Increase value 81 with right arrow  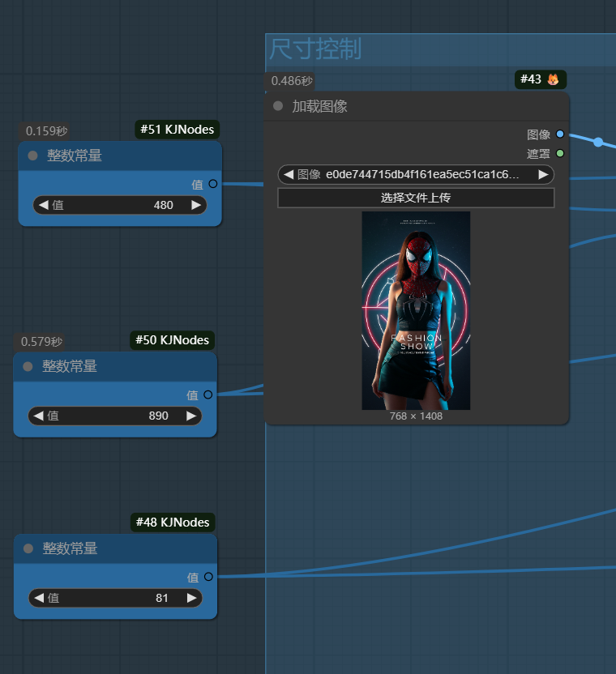coord(191,598)
